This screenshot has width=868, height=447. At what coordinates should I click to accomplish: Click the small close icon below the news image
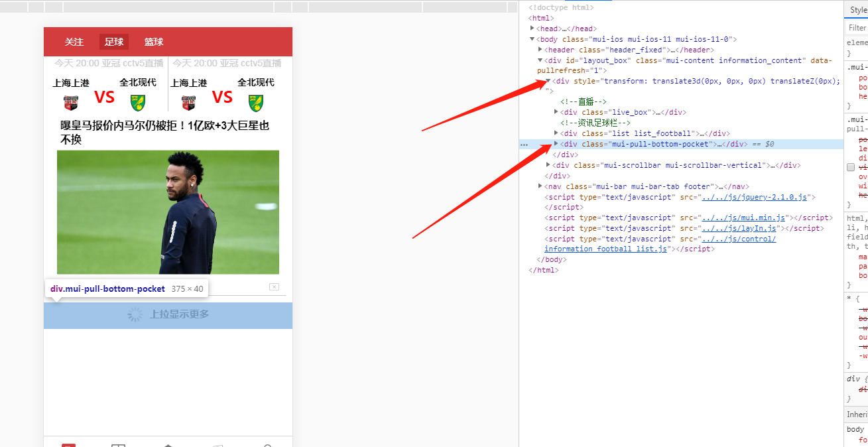(x=274, y=287)
